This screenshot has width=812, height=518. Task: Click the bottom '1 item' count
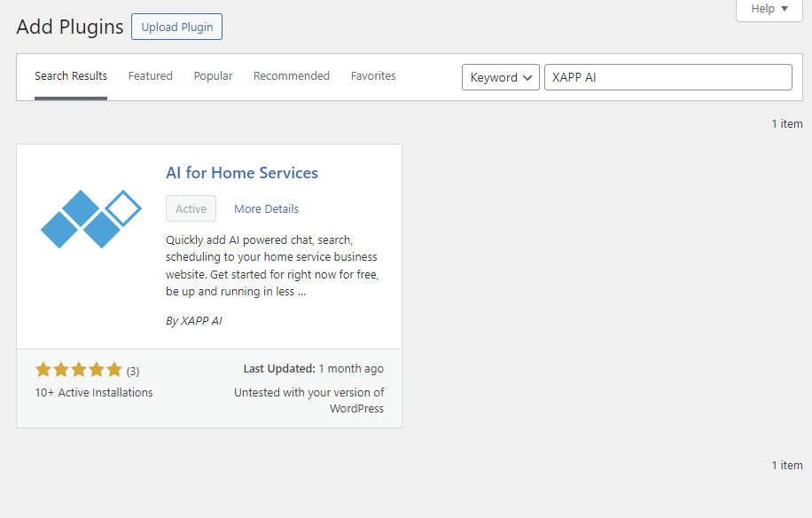[x=787, y=465]
